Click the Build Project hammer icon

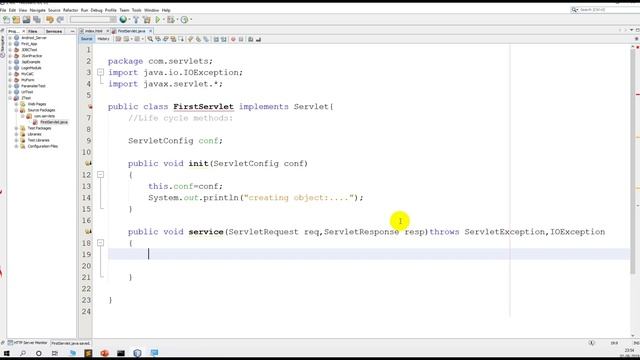pos(136,20)
